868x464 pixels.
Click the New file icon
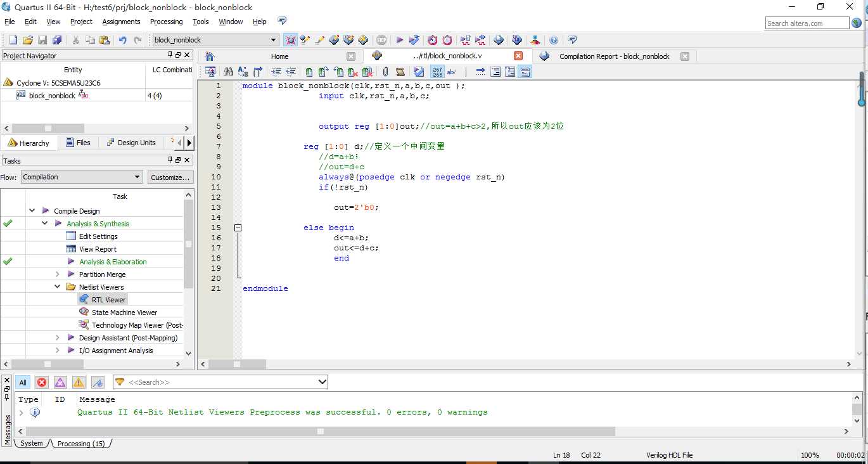pyautogui.click(x=13, y=40)
